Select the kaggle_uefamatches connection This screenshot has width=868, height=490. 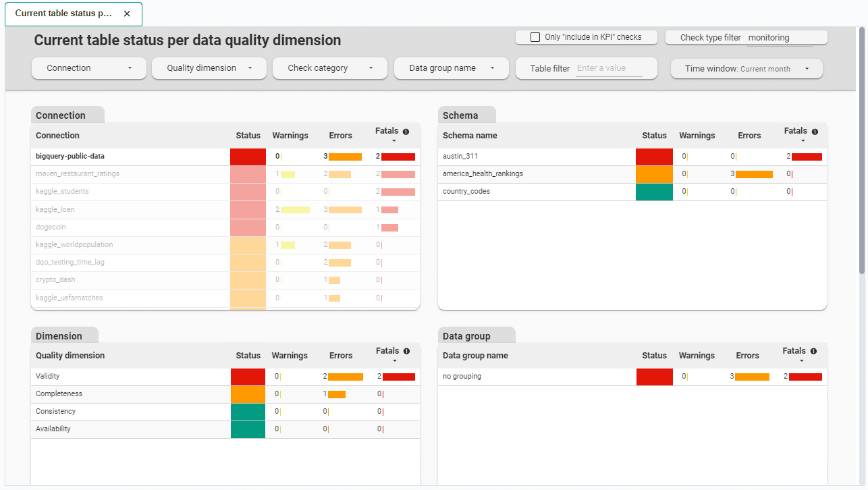[x=225, y=298]
